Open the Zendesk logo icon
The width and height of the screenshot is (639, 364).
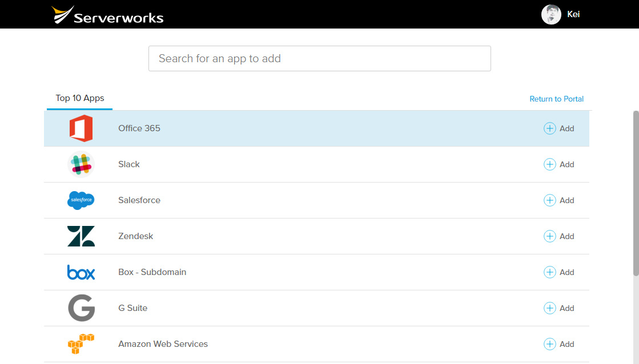click(x=81, y=236)
